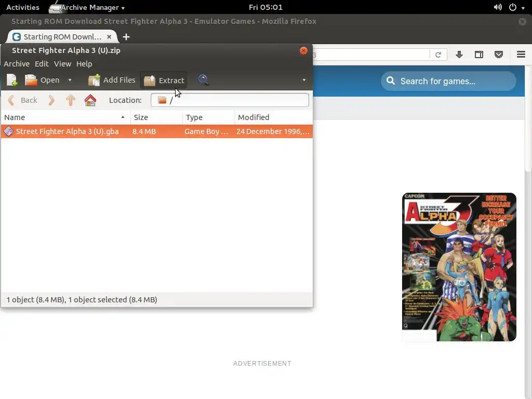Click the 24 December 1996 modified cell
532x399 pixels.
273,131
